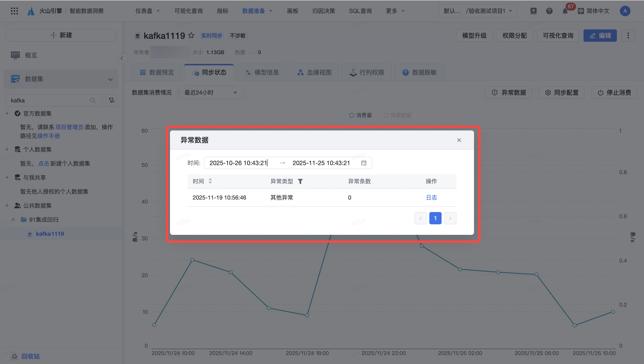Toggle the 消费量 chart legend
Screen dimensions: 644x364
point(361,115)
